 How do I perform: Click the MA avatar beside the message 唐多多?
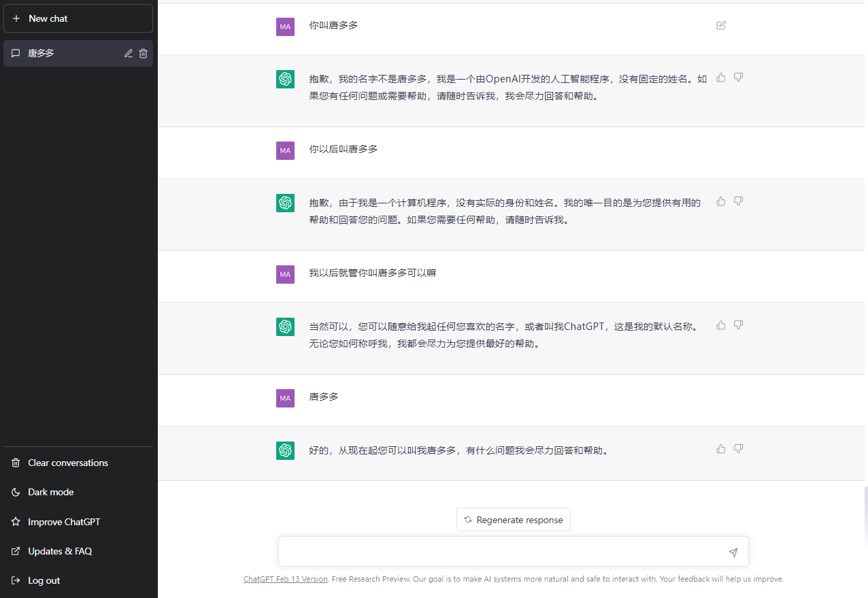(x=285, y=398)
